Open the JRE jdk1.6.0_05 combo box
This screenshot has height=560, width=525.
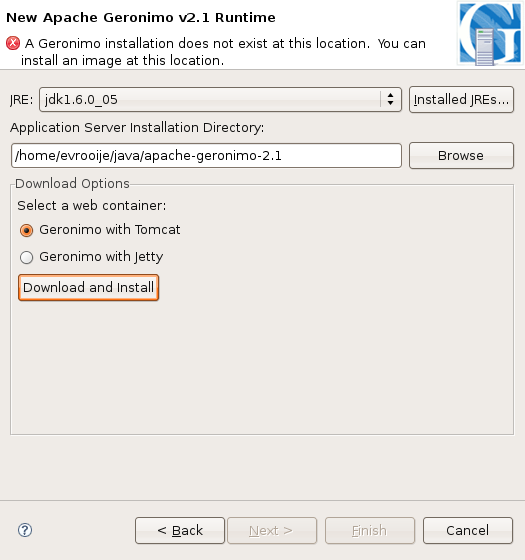click(220, 99)
